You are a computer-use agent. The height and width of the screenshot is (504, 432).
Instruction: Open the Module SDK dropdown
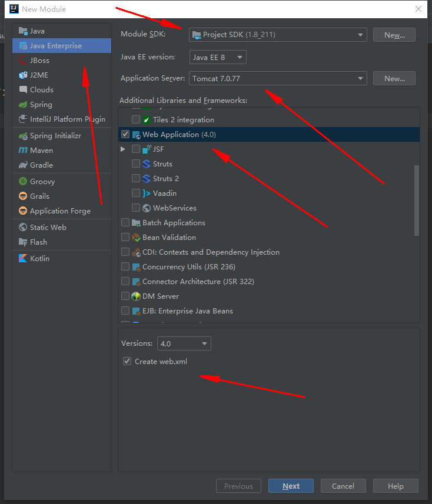(278, 35)
